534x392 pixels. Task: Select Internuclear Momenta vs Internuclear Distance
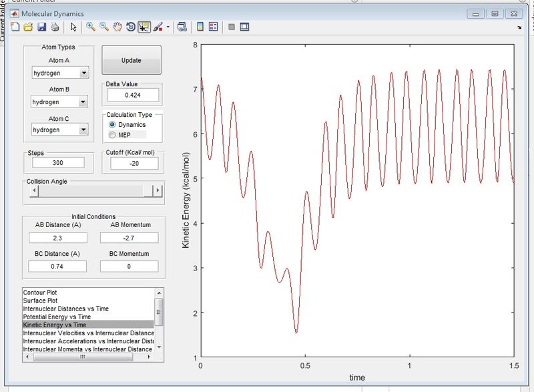[88, 349]
